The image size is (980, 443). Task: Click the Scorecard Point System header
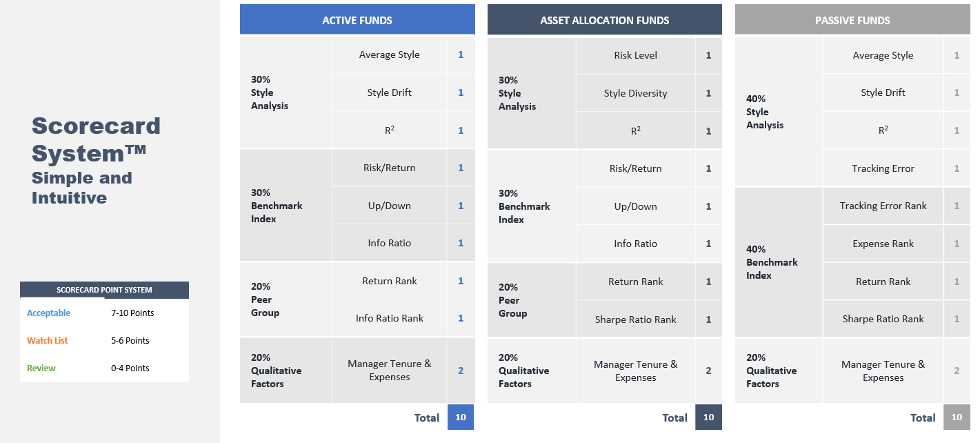coord(104,290)
